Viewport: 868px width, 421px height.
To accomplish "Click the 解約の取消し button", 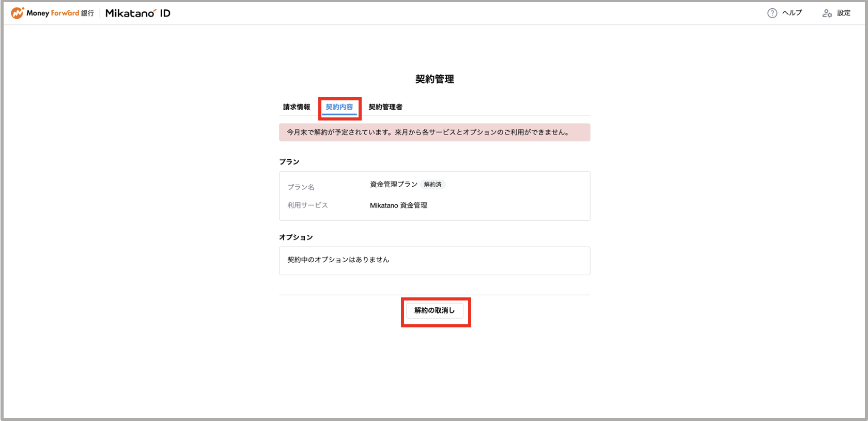I will pyautogui.click(x=435, y=310).
